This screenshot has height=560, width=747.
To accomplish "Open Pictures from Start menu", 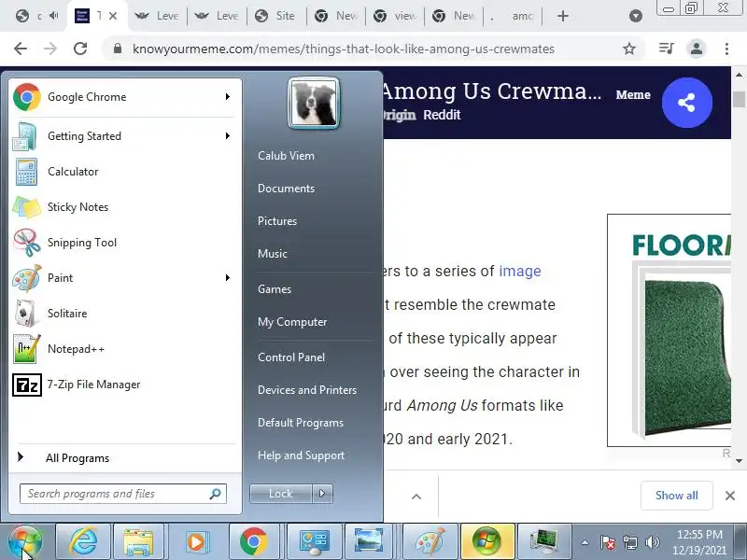I will (276, 221).
